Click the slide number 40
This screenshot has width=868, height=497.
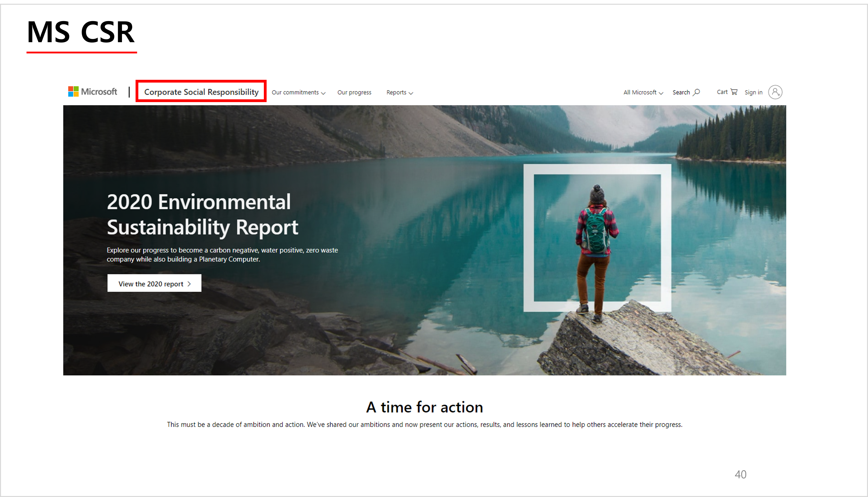point(740,475)
